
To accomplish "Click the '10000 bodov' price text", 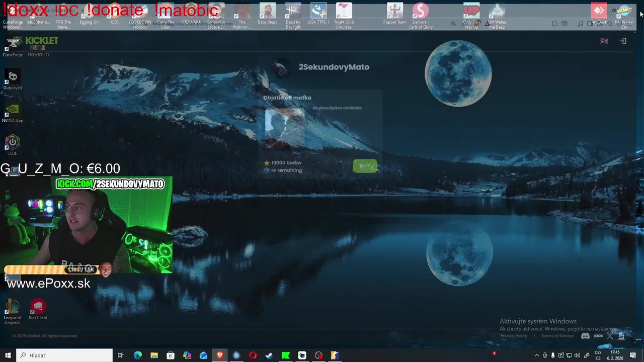I will point(286,163).
